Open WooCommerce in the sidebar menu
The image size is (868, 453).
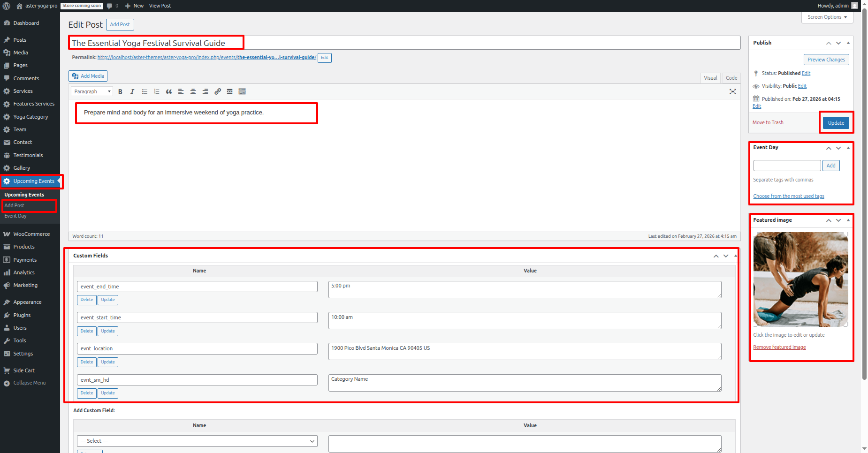click(31, 234)
